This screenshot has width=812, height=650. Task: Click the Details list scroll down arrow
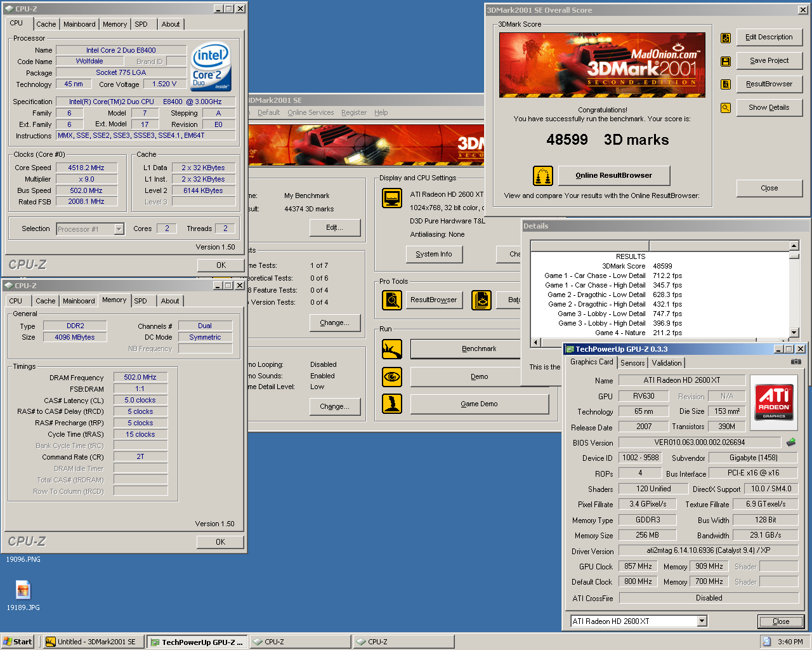point(794,333)
